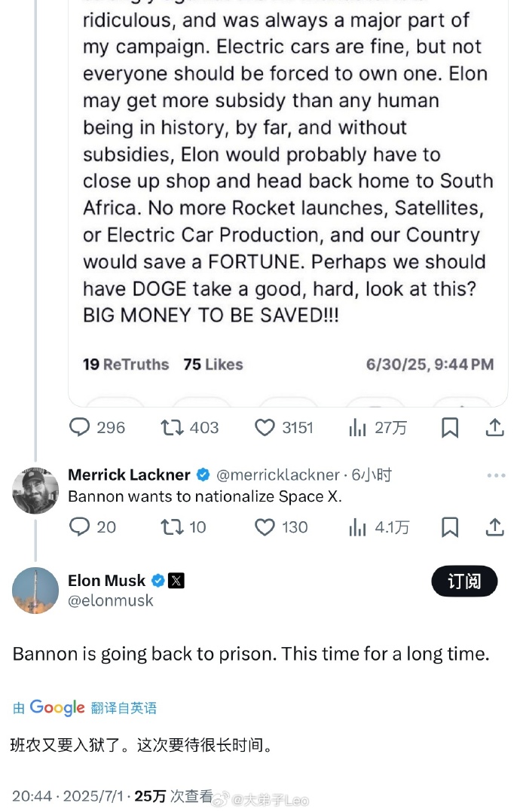Open the @elonmusk handle link
This screenshot has width=520, height=812.
pyautogui.click(x=111, y=600)
